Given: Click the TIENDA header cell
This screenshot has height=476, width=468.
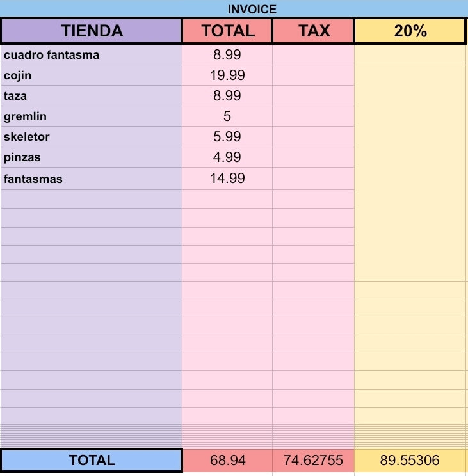Looking at the screenshot, I should click(x=92, y=31).
